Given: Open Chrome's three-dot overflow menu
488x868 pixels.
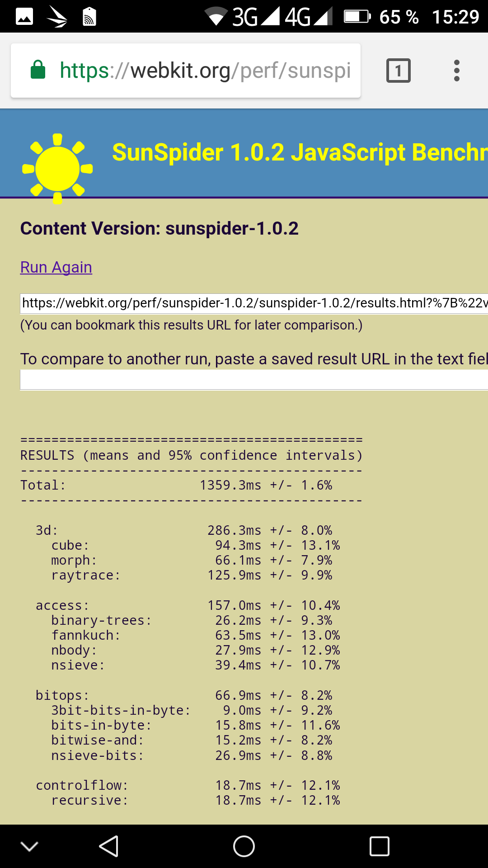Looking at the screenshot, I should pos(457,71).
